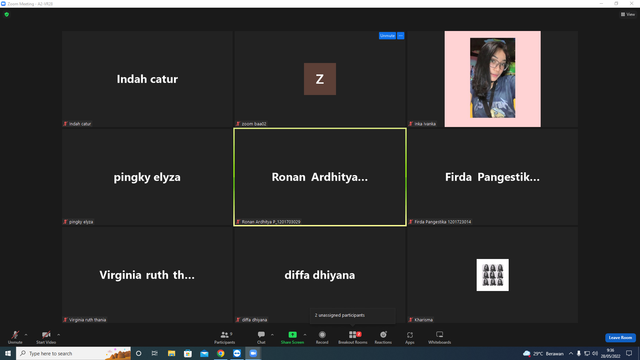Open Microsoft Store from the taskbar

[x=188, y=353]
